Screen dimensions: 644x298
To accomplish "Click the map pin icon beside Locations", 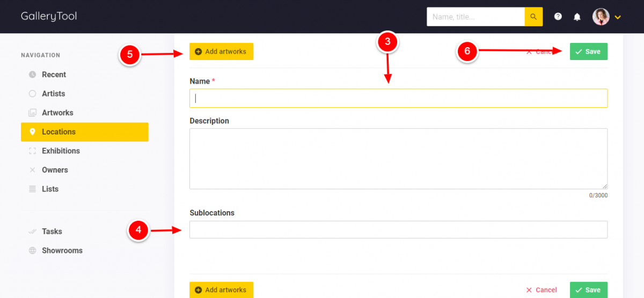I will (x=32, y=132).
